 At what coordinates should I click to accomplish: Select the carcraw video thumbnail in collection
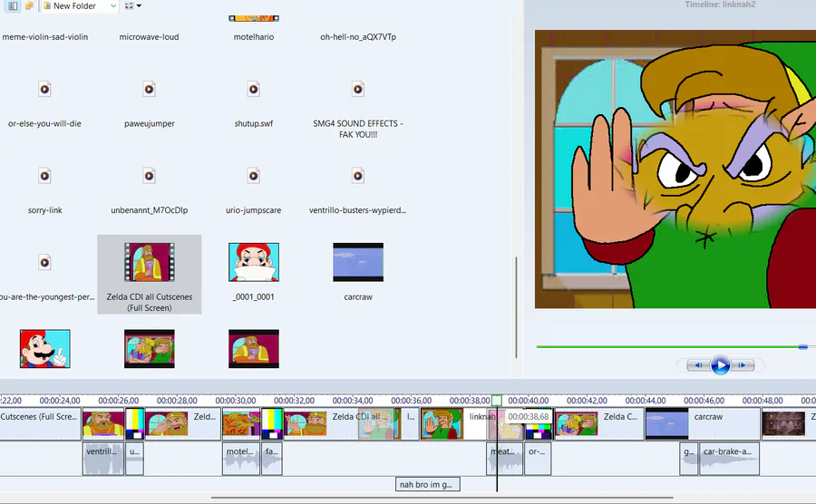(358, 262)
